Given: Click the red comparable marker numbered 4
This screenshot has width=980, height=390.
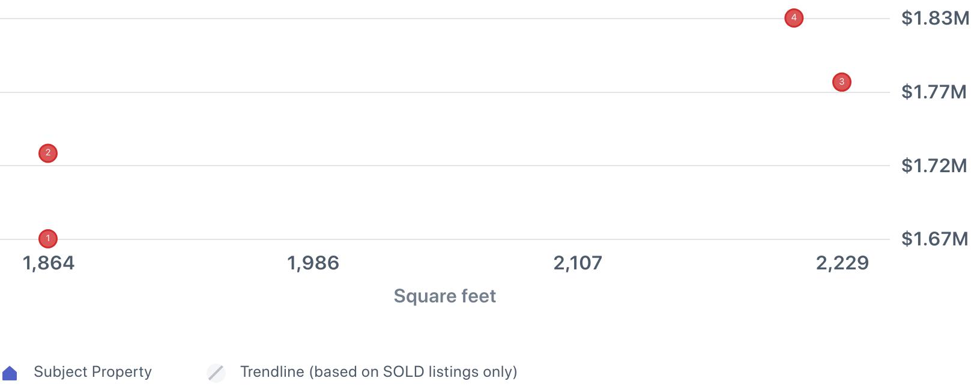Looking at the screenshot, I should [794, 18].
